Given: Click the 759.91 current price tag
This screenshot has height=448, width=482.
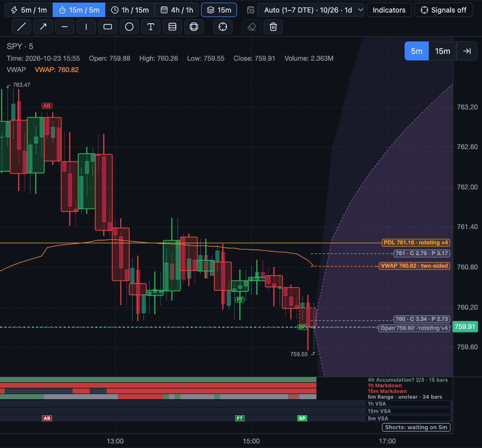Looking at the screenshot, I should [465, 327].
